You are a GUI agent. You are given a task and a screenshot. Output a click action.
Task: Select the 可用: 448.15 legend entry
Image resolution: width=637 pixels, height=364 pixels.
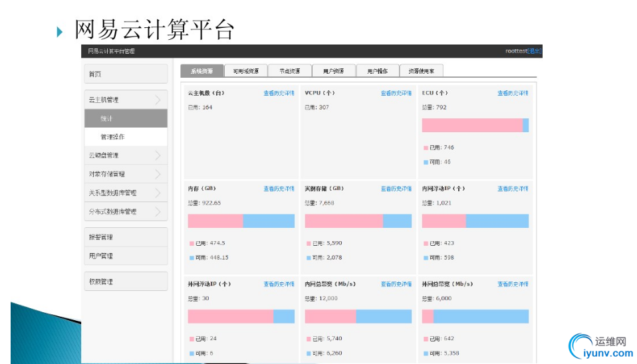point(209,258)
